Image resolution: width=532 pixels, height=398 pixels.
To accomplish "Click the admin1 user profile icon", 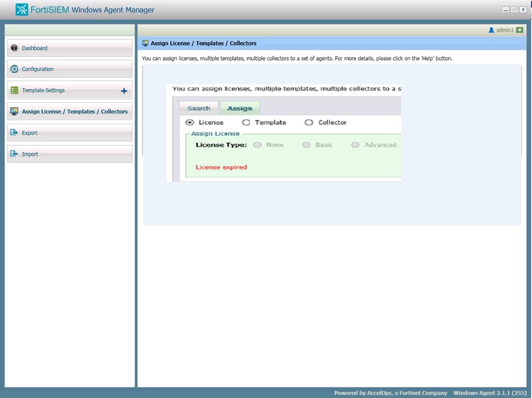I will [x=491, y=30].
